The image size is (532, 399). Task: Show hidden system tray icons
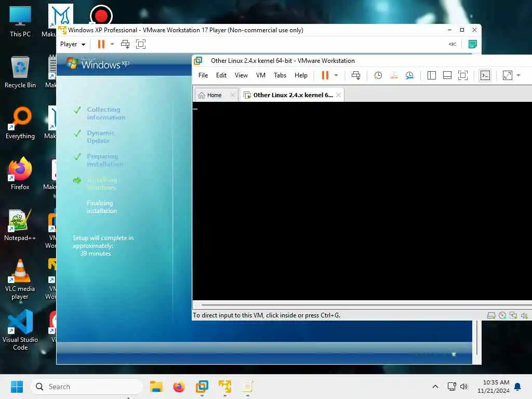[x=435, y=387]
